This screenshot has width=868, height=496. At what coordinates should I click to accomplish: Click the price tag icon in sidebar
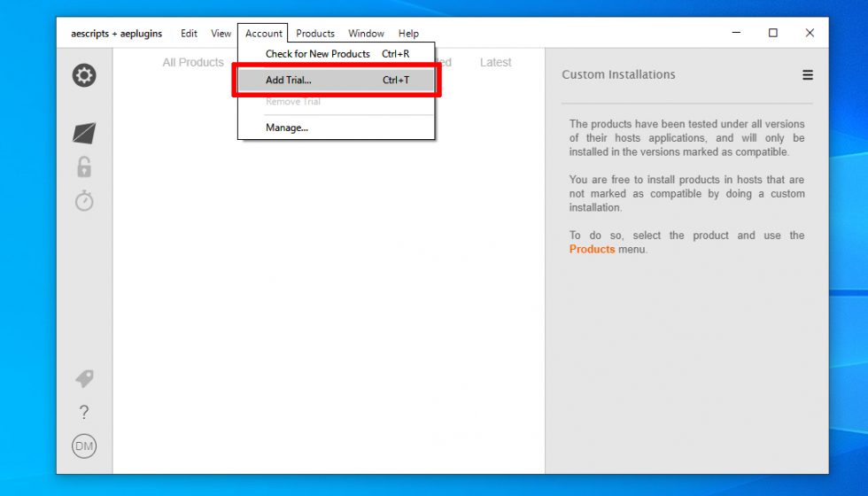84,379
